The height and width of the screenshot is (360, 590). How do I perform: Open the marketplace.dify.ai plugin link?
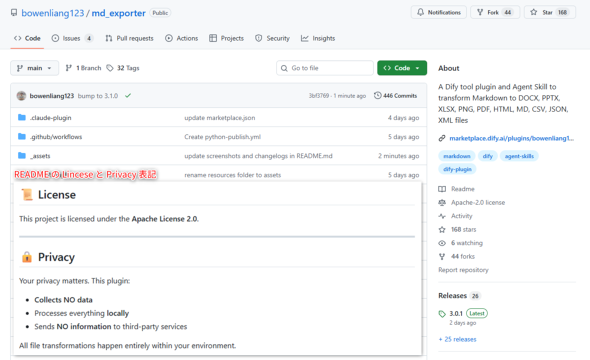(512, 138)
